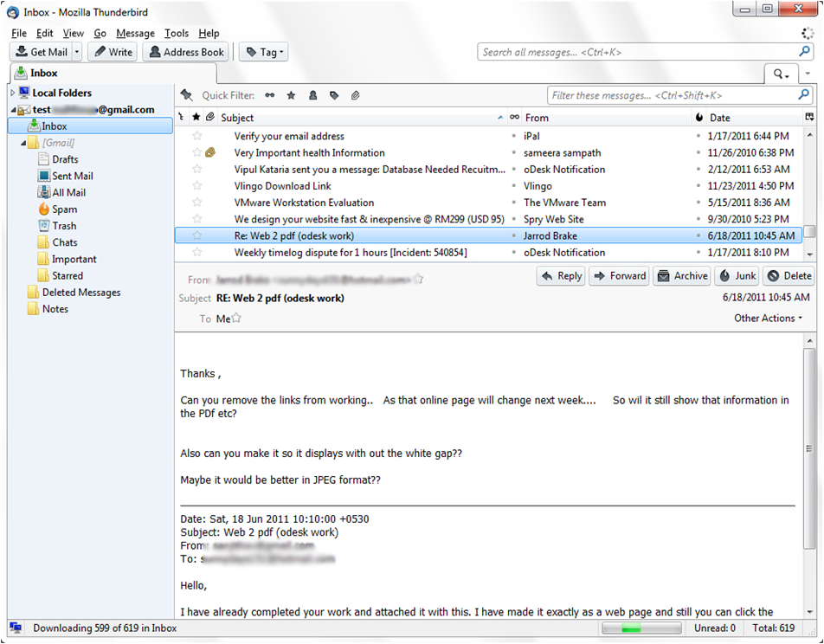Toggle the starred messages quick filter icon
This screenshot has height=644, width=824.
pos(291,96)
